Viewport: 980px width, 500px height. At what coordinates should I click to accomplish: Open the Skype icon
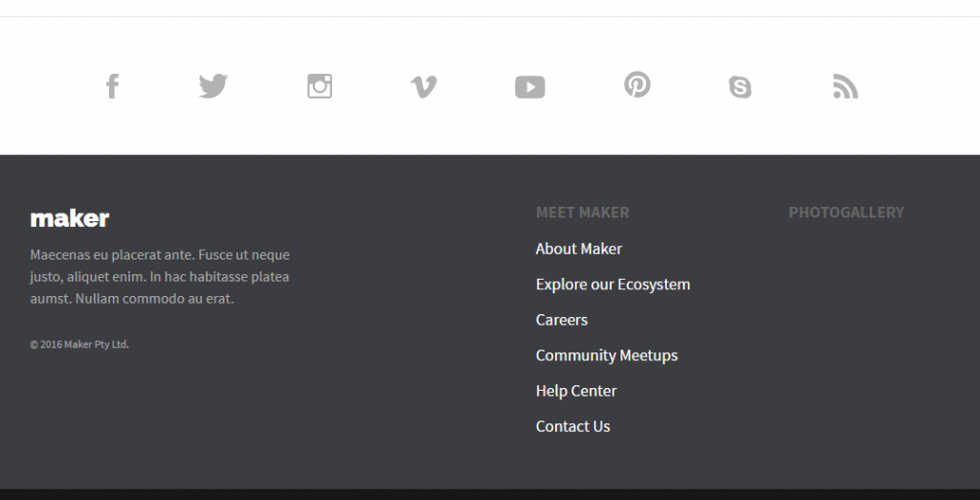coord(740,86)
